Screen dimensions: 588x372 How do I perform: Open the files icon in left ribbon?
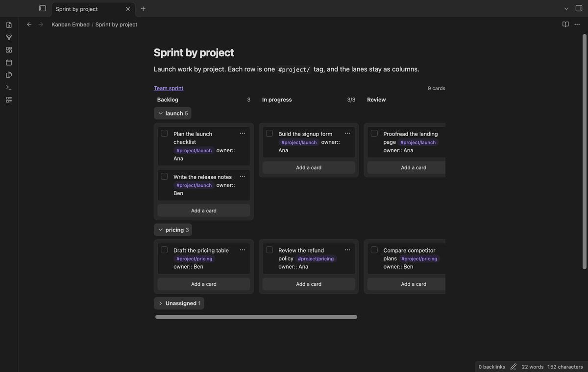pos(9,24)
